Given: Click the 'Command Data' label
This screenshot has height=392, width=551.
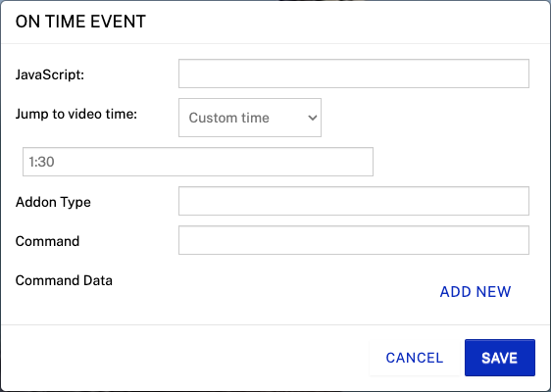Looking at the screenshot, I should 64,280.
